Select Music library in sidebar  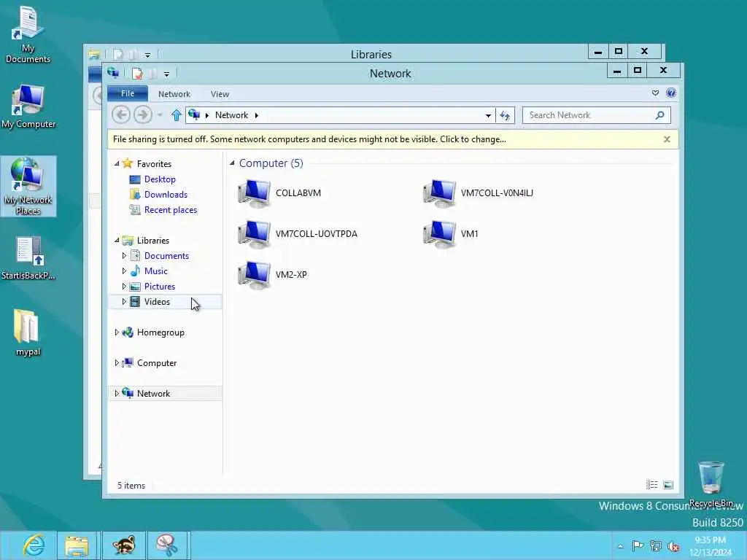click(156, 271)
